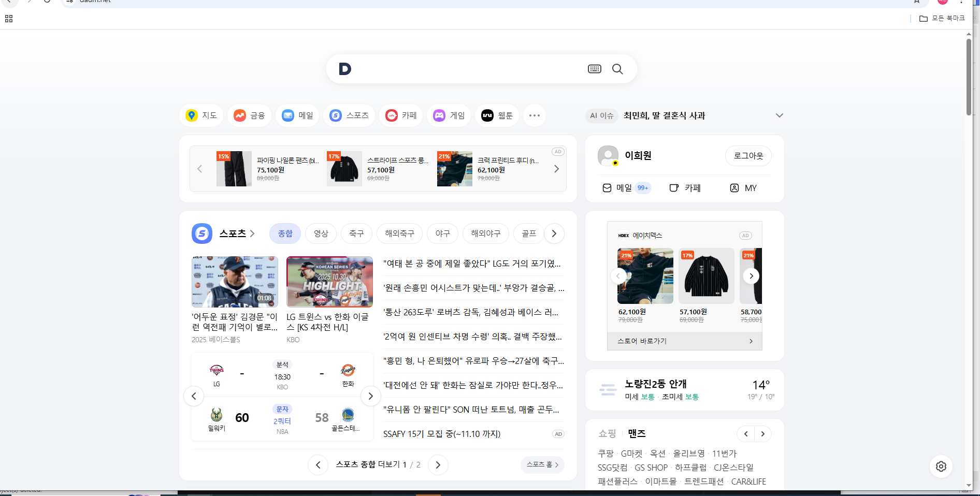The image size is (980, 496).
Task: Open the 스포츠 section title link
Action: pos(237,234)
